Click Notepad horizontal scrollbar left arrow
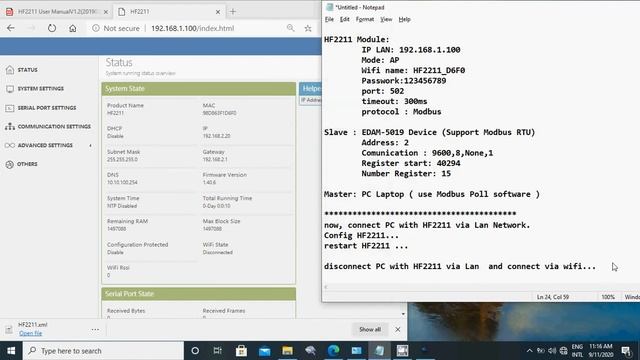 point(325,287)
